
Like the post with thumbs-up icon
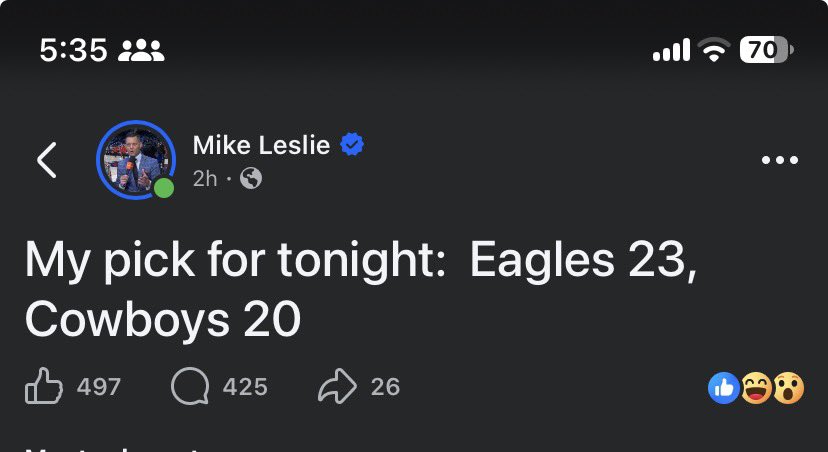[x=44, y=387]
